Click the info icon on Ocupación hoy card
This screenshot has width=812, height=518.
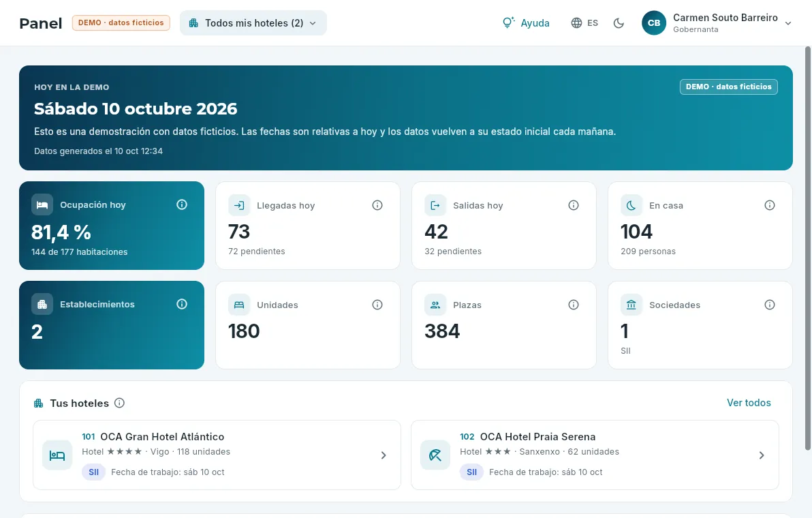(x=182, y=204)
